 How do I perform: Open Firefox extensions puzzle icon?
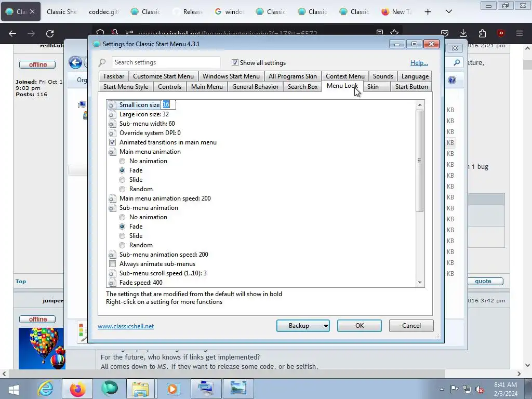pos(482,33)
